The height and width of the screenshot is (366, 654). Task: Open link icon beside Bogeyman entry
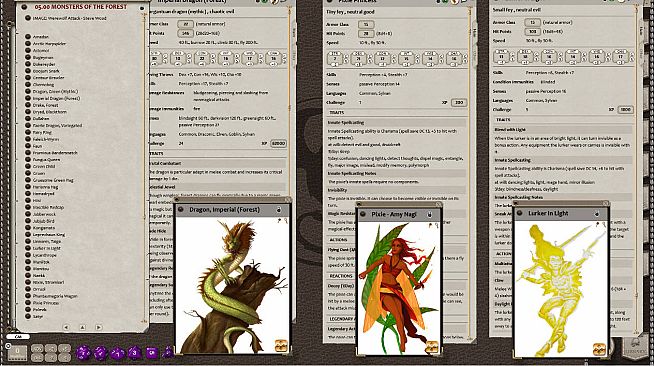28,57
